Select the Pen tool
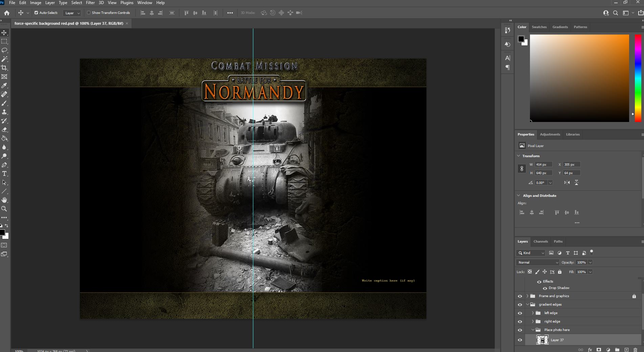Image resolution: width=644 pixels, height=352 pixels. tap(4, 165)
